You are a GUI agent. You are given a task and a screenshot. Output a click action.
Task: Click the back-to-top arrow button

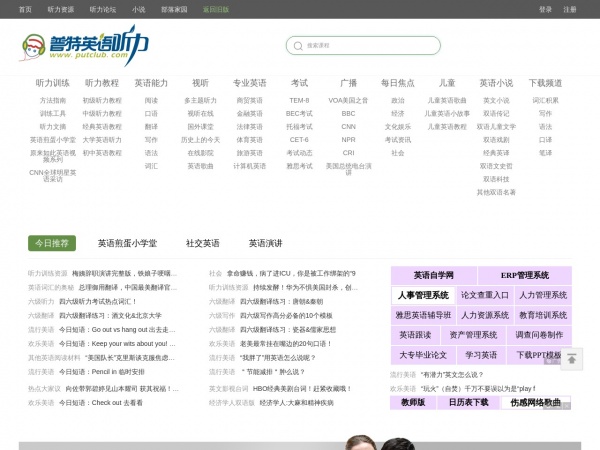coord(571,359)
